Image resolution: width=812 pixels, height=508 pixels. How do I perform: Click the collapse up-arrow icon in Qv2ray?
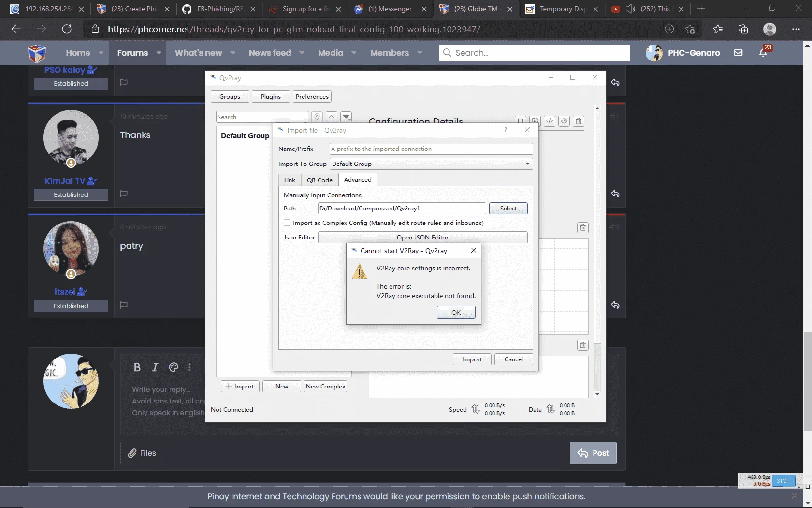(332, 117)
